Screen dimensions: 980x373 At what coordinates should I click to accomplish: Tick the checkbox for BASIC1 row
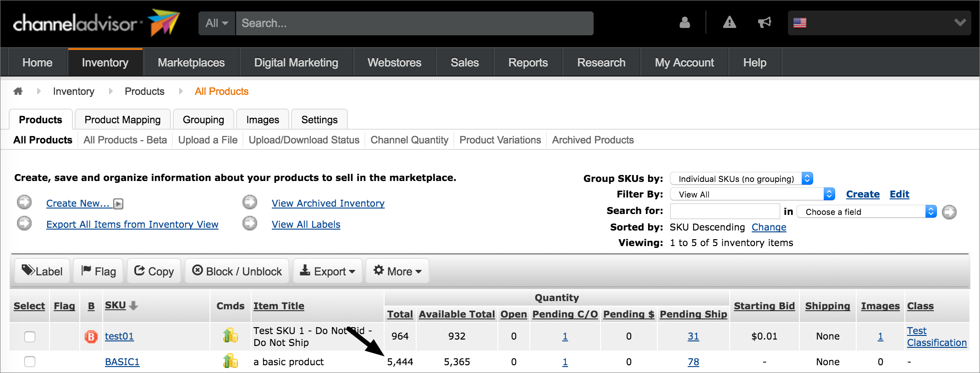coord(30,362)
